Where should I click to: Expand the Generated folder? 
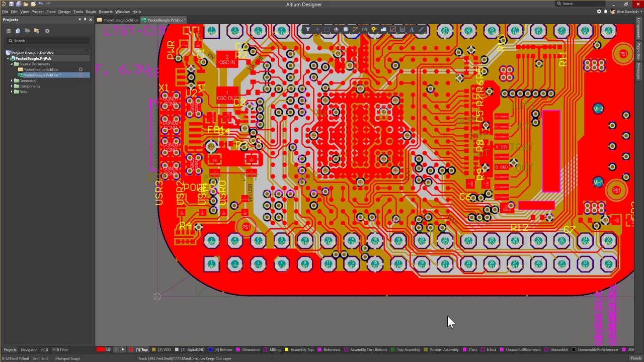click(x=12, y=80)
